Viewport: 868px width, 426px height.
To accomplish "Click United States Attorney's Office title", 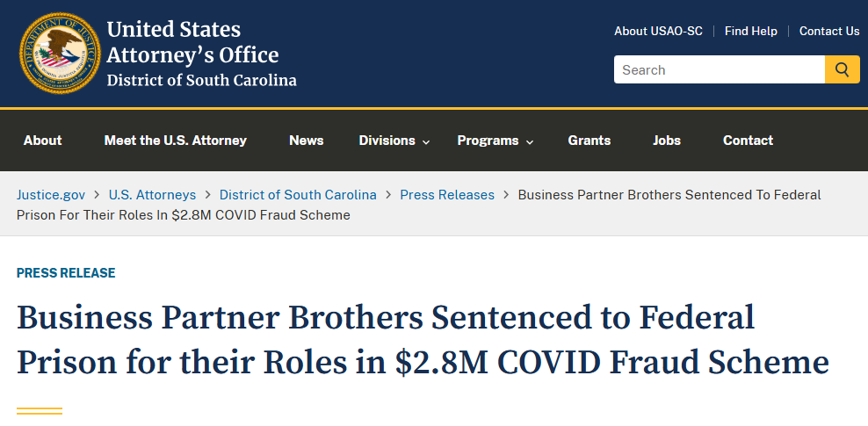I will [x=192, y=42].
